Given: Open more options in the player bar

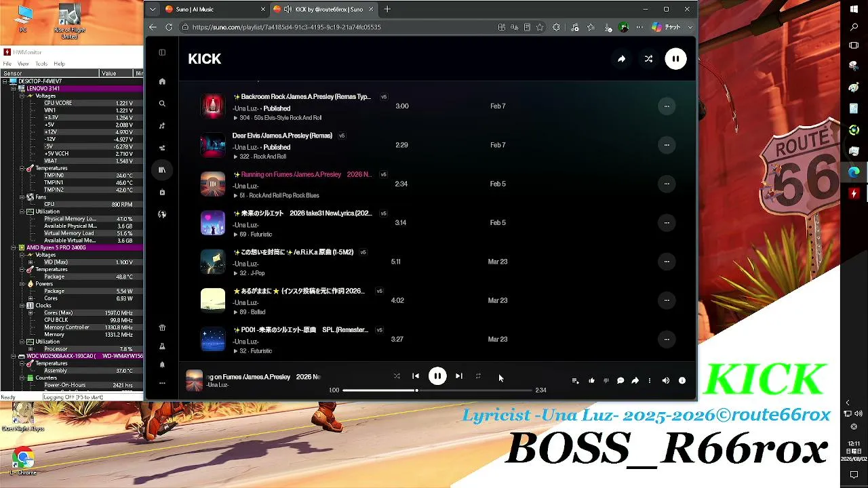Looking at the screenshot, I should [x=650, y=381].
